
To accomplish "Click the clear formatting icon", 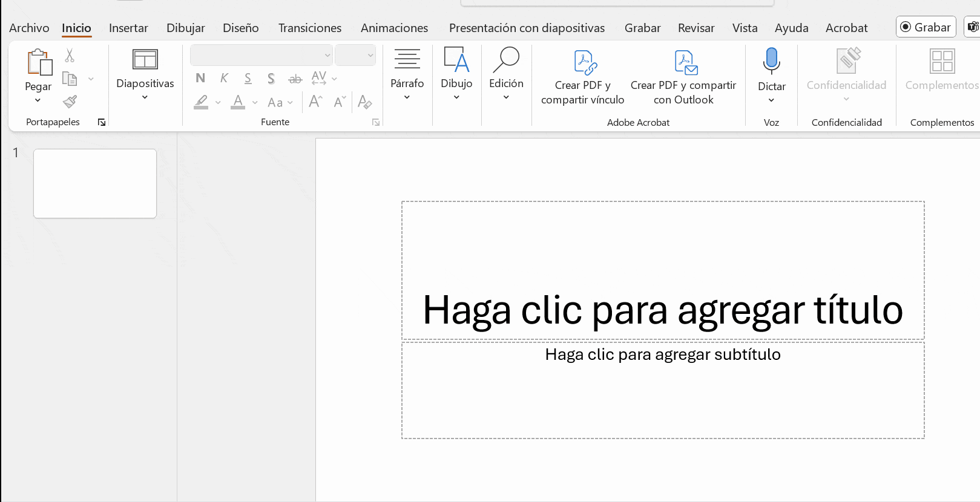I will click(364, 102).
